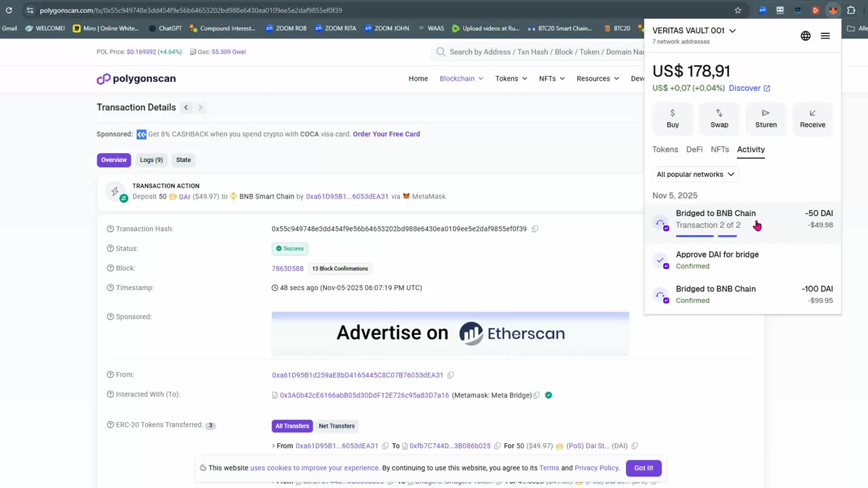Open the Zoom extension icon in toolbar

click(x=763, y=10)
